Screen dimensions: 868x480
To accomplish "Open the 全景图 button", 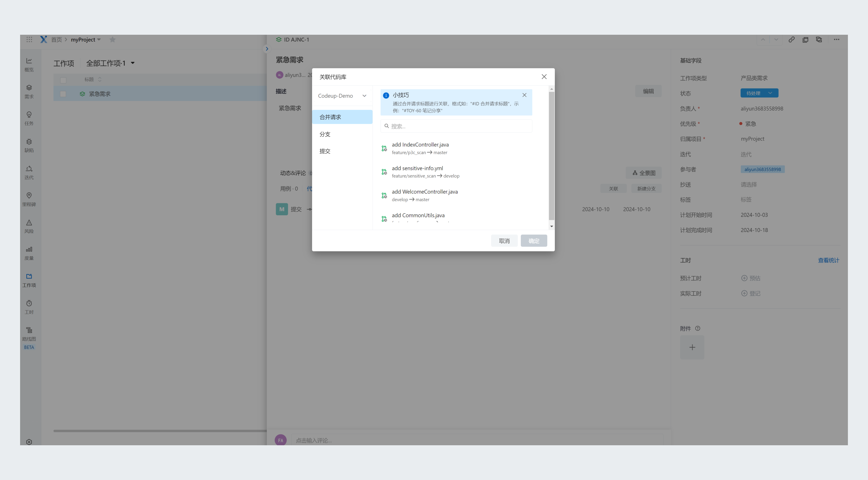I will pos(644,173).
